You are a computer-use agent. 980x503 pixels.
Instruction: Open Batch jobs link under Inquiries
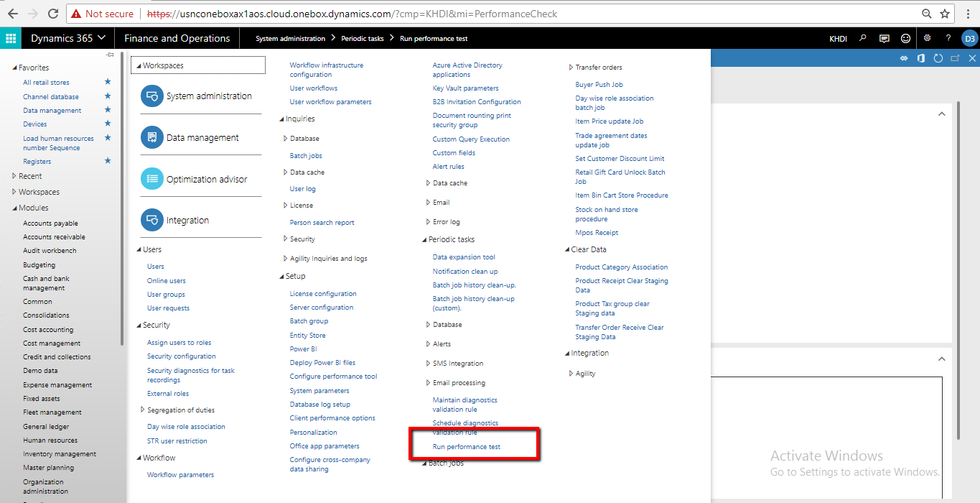[306, 156]
